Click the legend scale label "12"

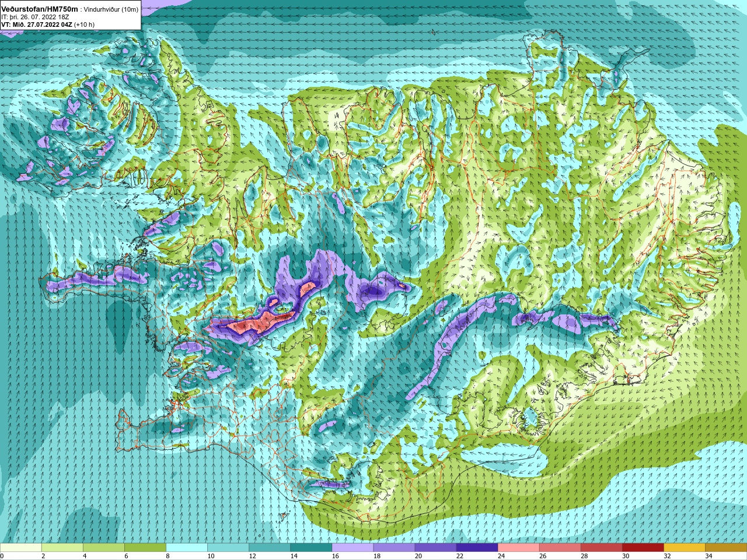click(x=252, y=556)
